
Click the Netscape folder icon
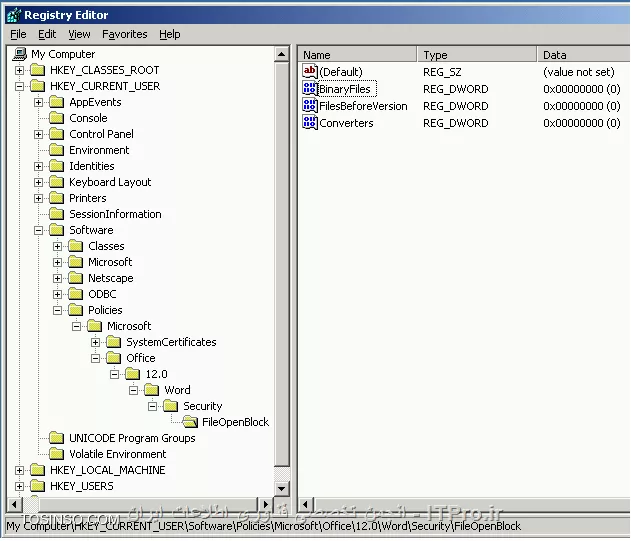[76, 278]
